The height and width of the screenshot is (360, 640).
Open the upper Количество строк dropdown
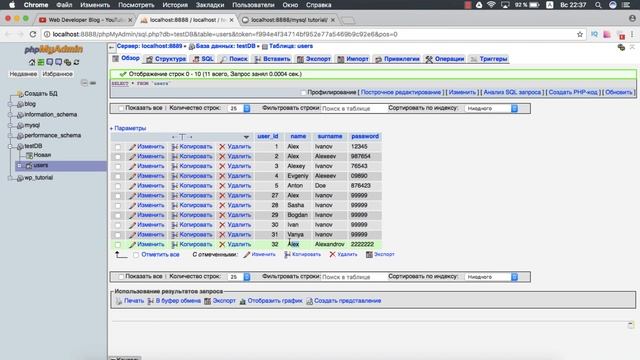[x=239, y=108]
